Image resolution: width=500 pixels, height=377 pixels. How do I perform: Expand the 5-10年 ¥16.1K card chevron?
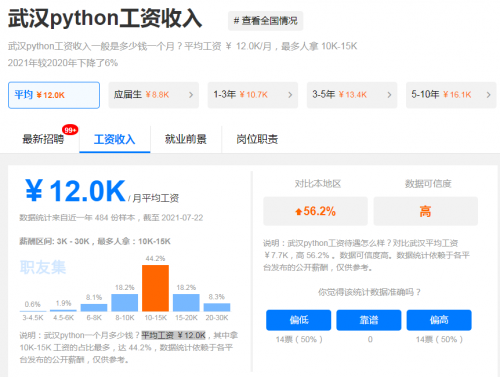488,95
